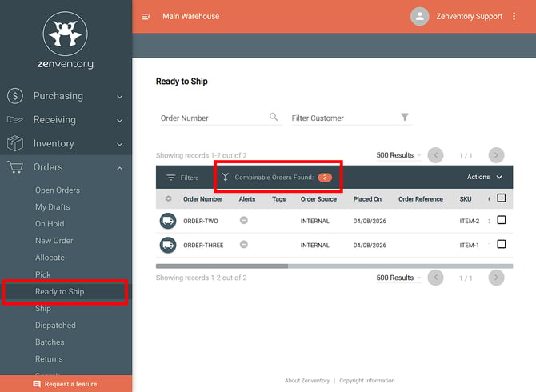536x392 pixels.
Task: Go to previous page in bottom pagination
Action: [435, 278]
